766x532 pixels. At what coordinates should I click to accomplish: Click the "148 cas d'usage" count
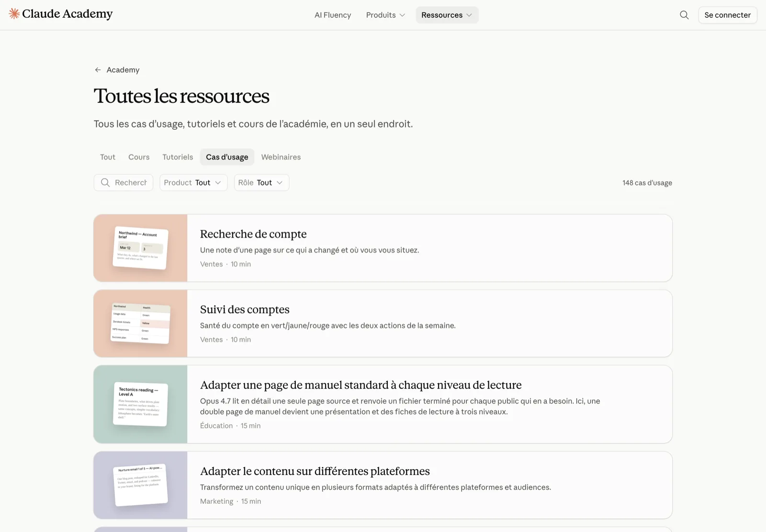pyautogui.click(x=647, y=183)
